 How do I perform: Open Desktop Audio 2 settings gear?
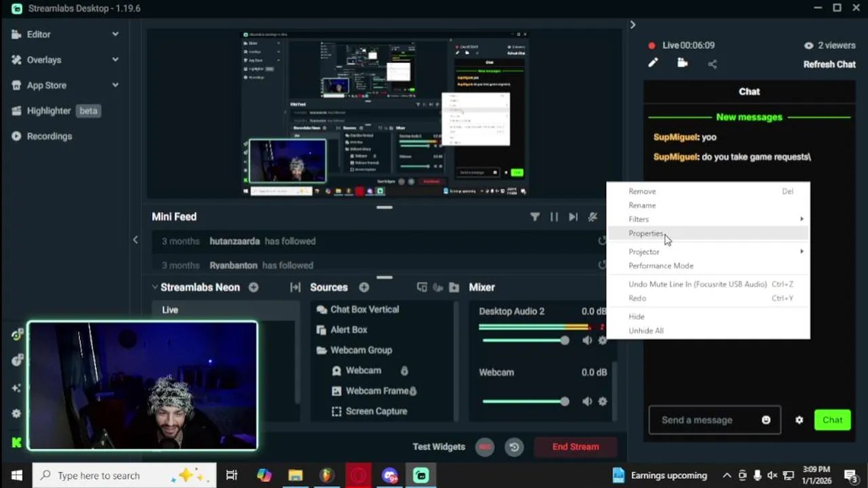[602, 340]
